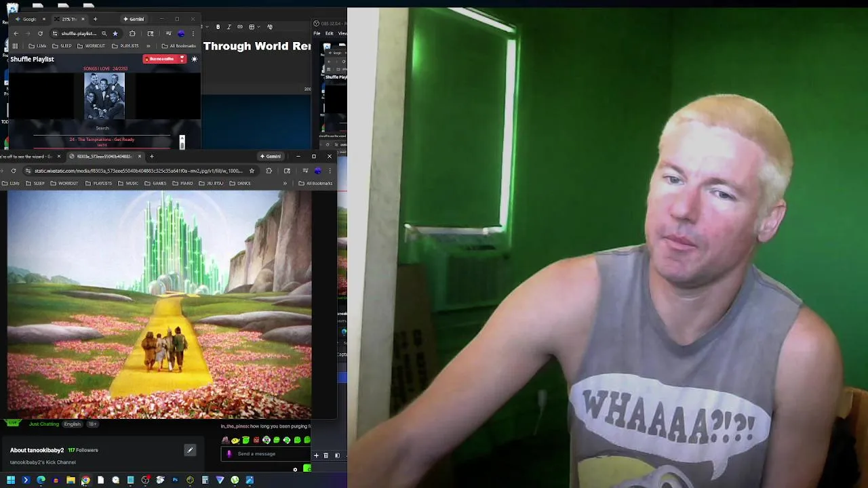This screenshot has width=868, height=488.
Task: Open File Explorer from the taskbar
Action: 71,480
